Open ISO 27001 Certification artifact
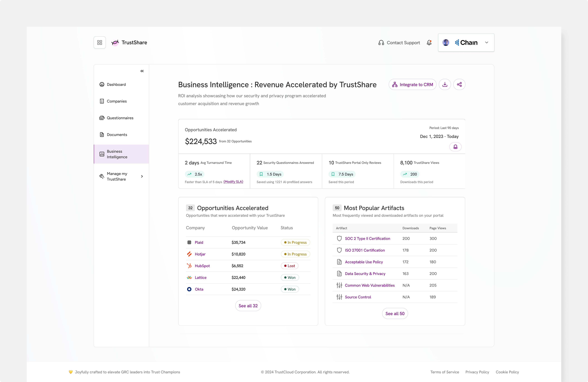 (x=365, y=250)
